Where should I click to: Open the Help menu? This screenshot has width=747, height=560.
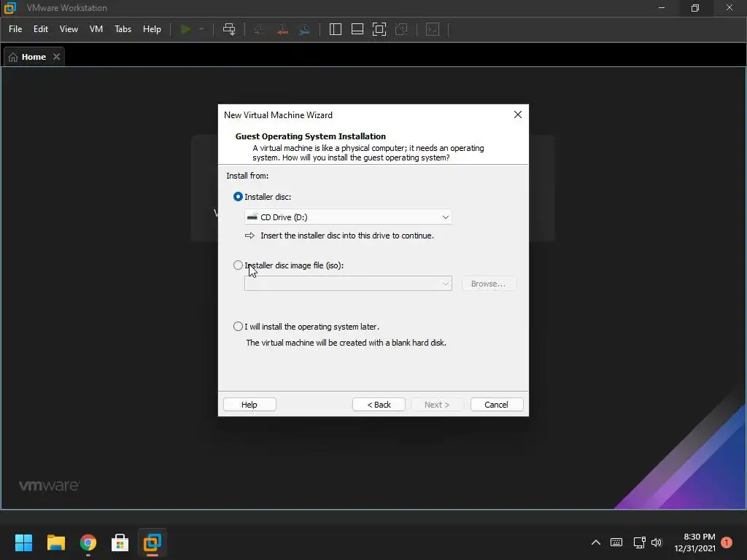coord(152,29)
